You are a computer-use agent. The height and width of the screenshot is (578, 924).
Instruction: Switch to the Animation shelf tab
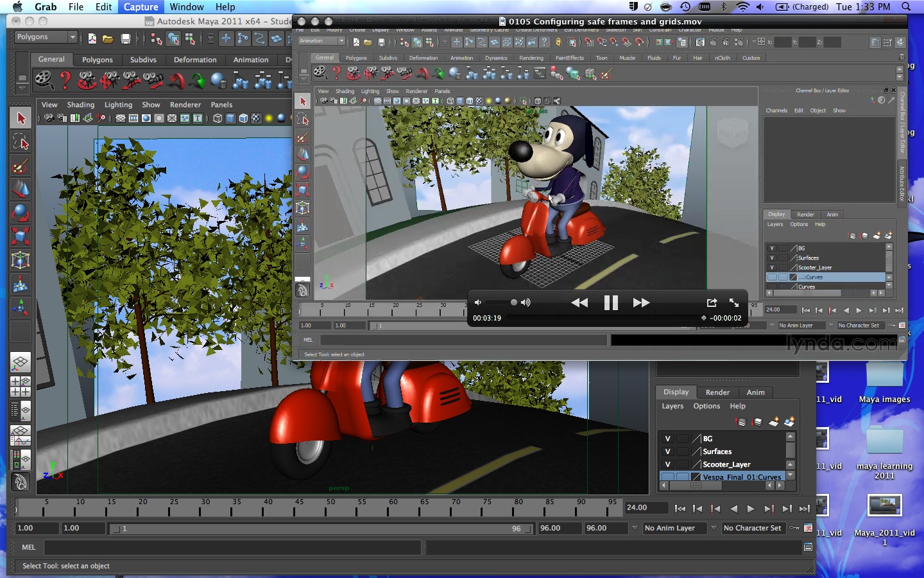(x=250, y=59)
